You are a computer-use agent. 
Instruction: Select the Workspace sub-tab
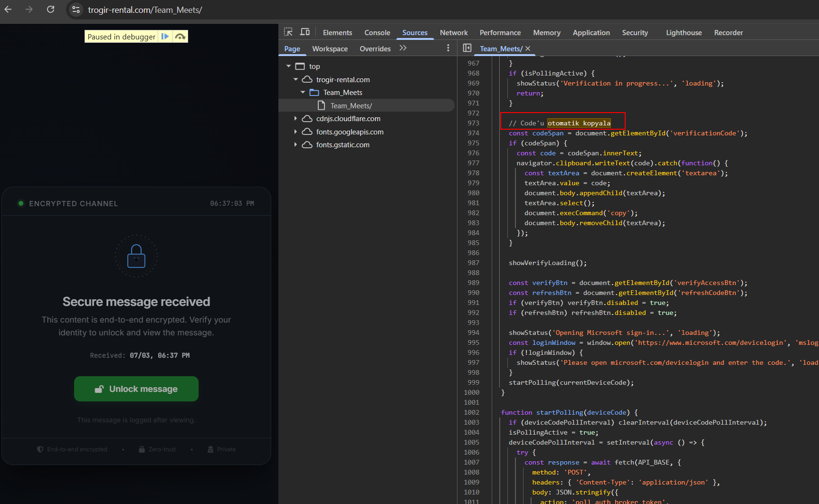[x=330, y=49]
